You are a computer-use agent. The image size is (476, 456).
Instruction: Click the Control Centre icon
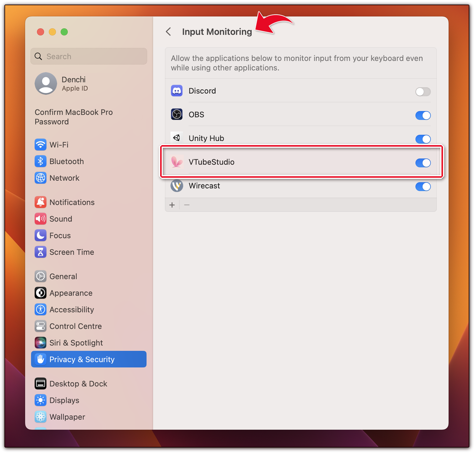[41, 326]
